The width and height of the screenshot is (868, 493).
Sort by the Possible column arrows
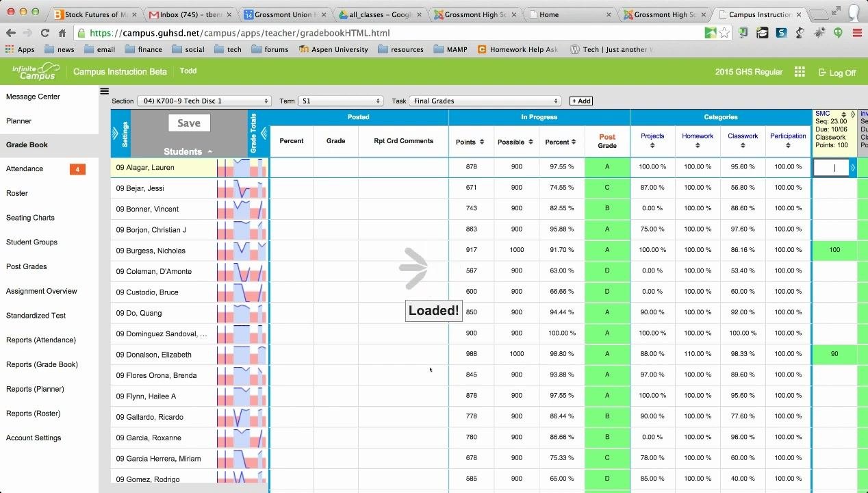[x=531, y=142]
